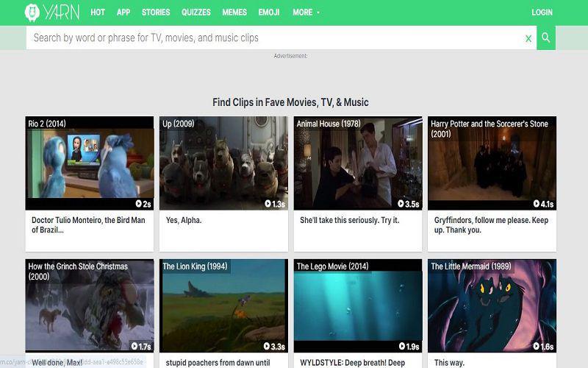Click the 'Yes, Alpha.' caption

184,220
